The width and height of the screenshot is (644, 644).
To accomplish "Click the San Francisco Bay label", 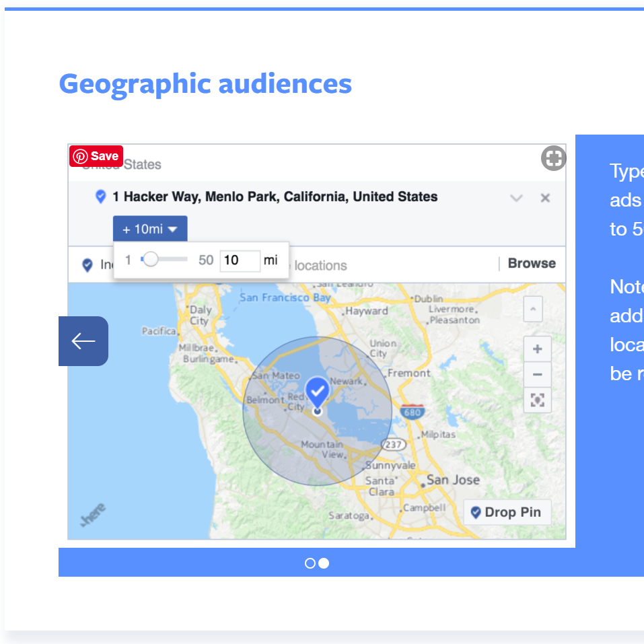I will tap(285, 297).
